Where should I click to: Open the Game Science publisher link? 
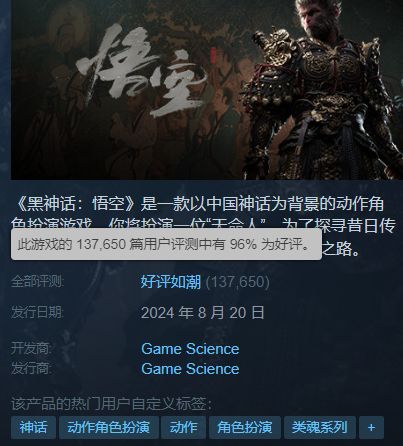pos(190,369)
